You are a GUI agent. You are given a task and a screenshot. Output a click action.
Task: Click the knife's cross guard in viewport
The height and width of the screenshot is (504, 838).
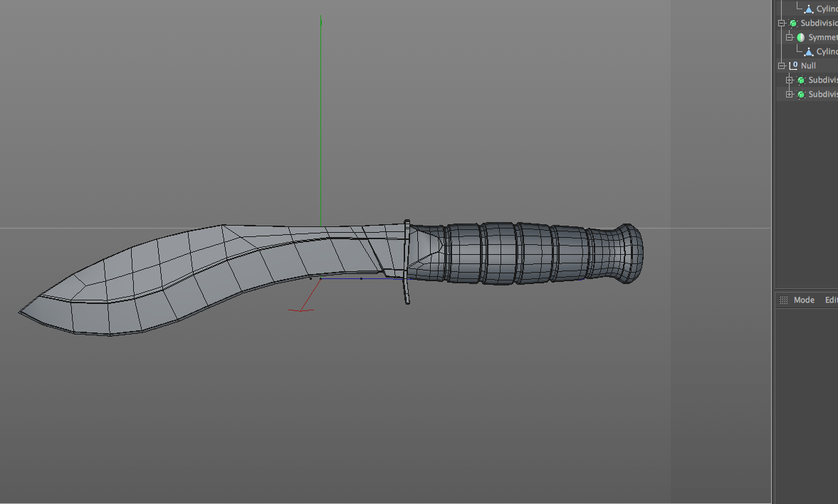coord(407,262)
